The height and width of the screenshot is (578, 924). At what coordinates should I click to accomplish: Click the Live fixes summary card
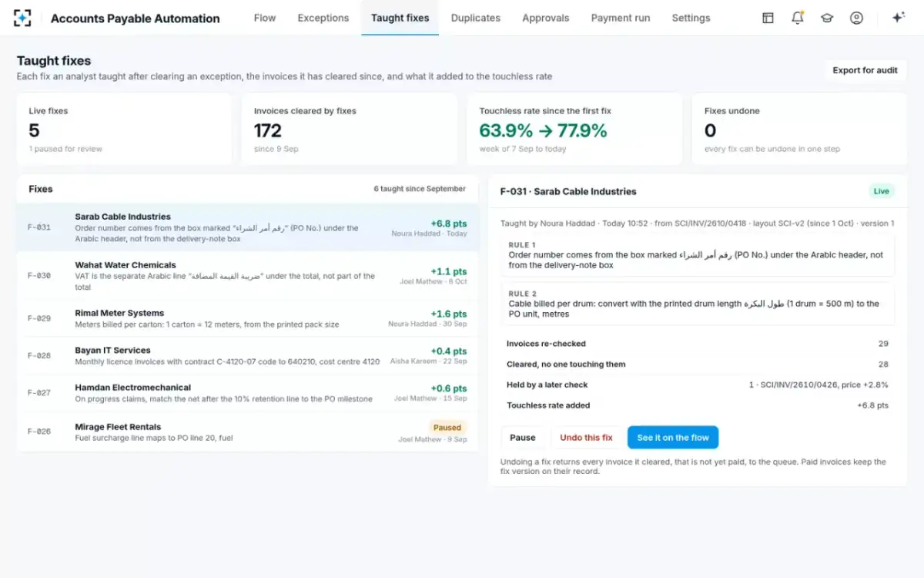(x=124, y=129)
